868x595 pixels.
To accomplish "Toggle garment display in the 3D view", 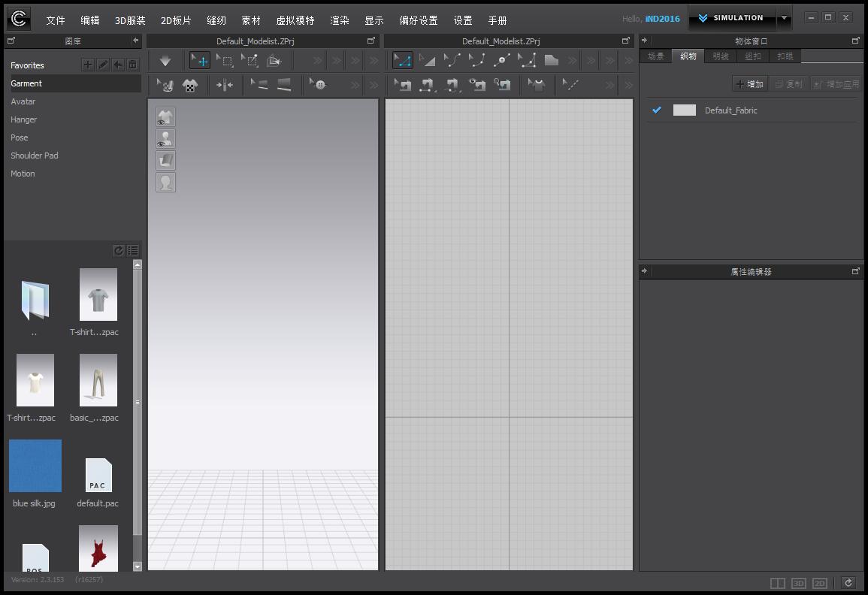I will tap(165, 117).
